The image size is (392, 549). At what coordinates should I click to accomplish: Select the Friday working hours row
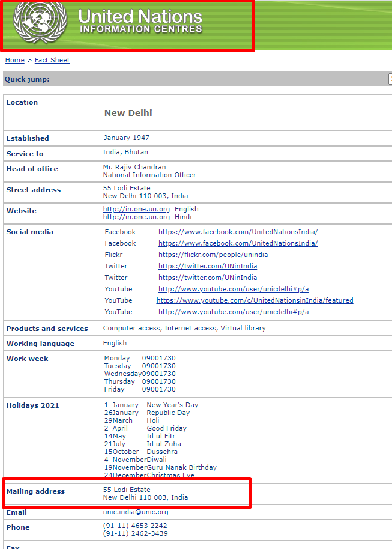click(x=140, y=389)
